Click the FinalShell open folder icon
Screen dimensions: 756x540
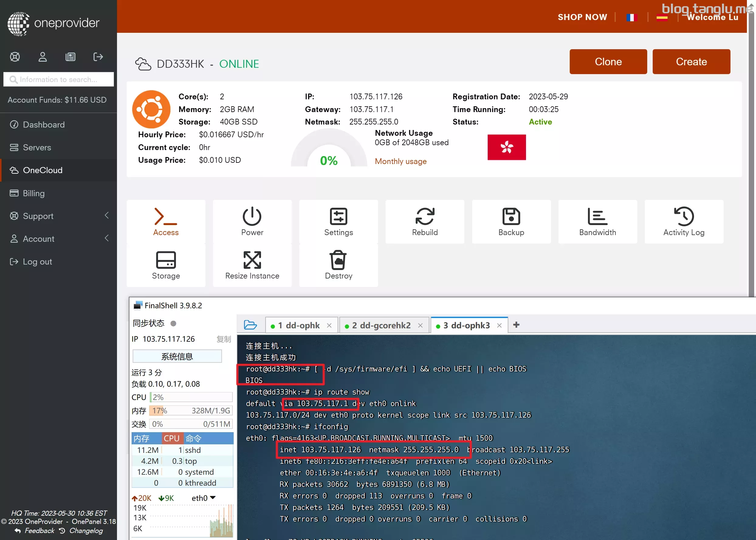point(250,325)
